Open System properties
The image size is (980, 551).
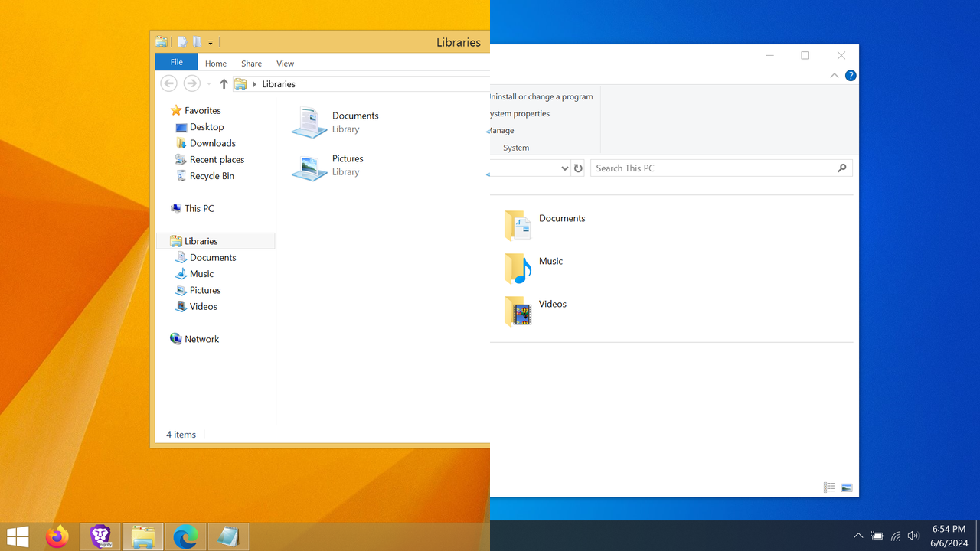pyautogui.click(x=520, y=113)
